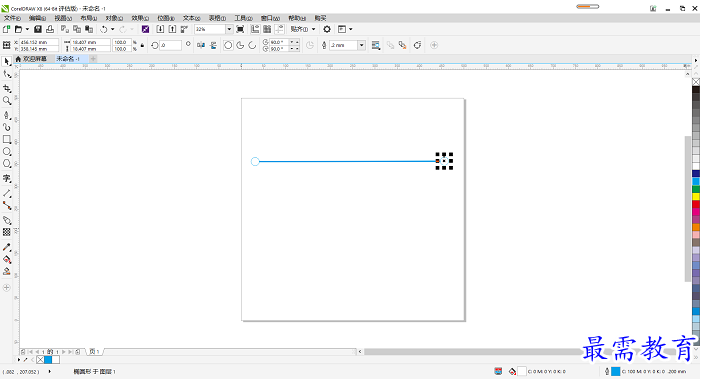Screen dimensions: 704x380
Task: Pick the red swatch in color palette
Action: click(x=696, y=204)
